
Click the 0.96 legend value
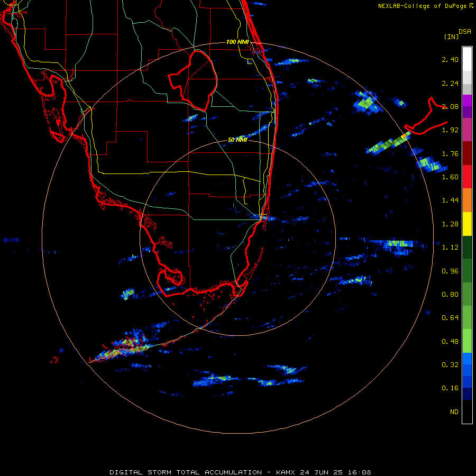click(x=450, y=271)
